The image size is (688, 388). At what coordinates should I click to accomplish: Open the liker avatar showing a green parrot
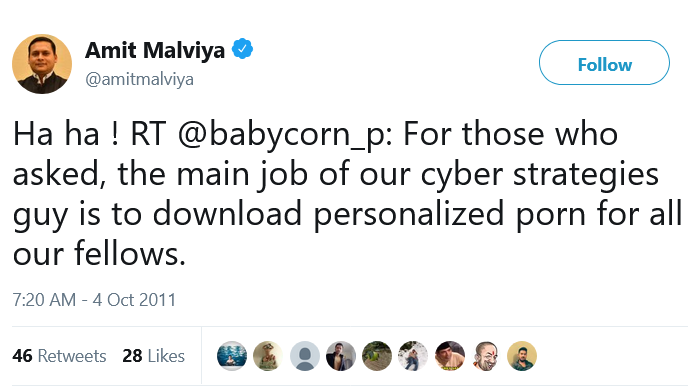(x=377, y=356)
